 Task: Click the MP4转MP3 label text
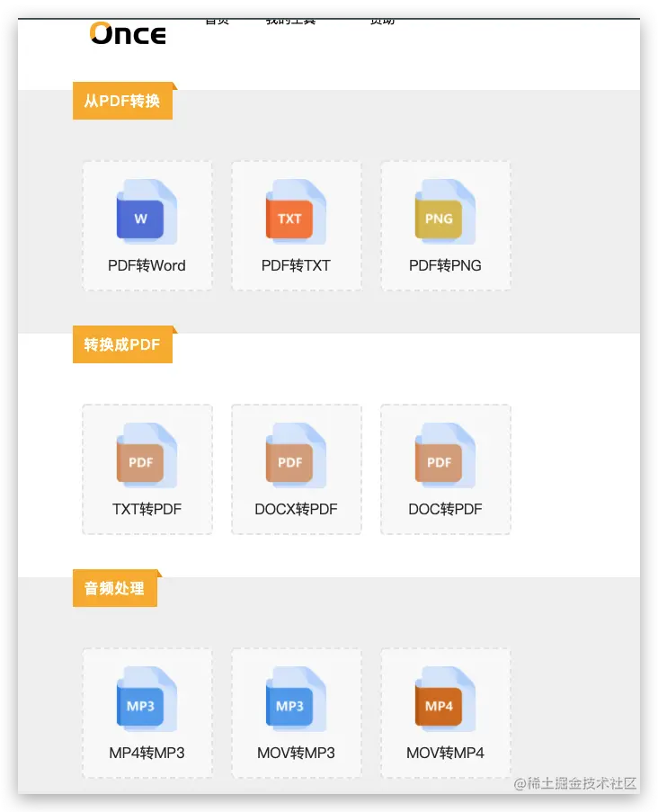147,753
